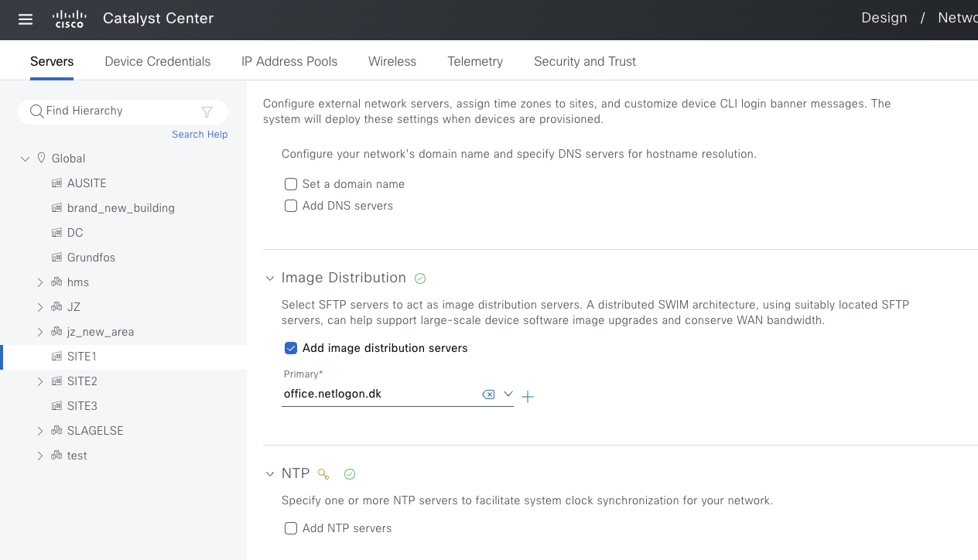
Task: Add another server with the plus icon
Action: pyautogui.click(x=528, y=397)
